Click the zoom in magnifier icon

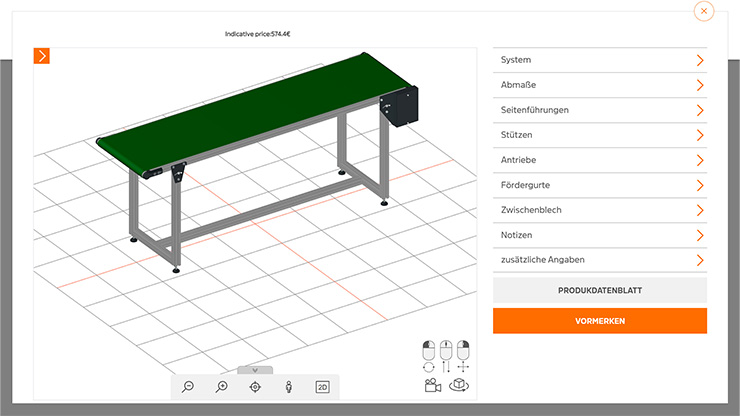click(x=221, y=387)
